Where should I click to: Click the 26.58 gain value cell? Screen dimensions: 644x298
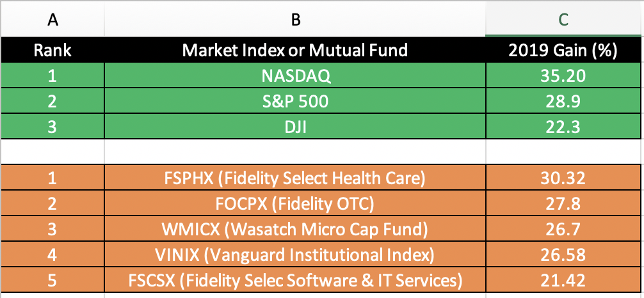564,255
